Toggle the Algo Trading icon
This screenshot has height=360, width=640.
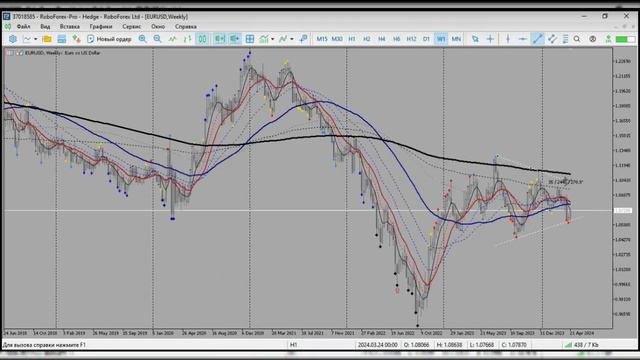point(76,39)
